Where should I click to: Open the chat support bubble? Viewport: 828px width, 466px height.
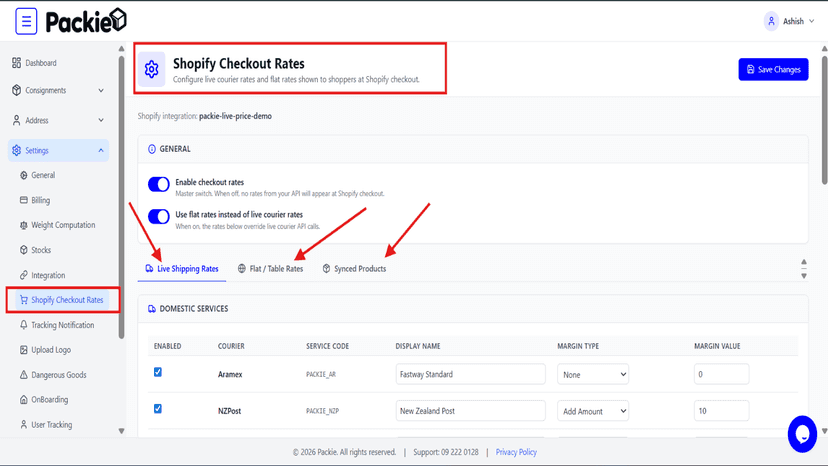click(802, 434)
